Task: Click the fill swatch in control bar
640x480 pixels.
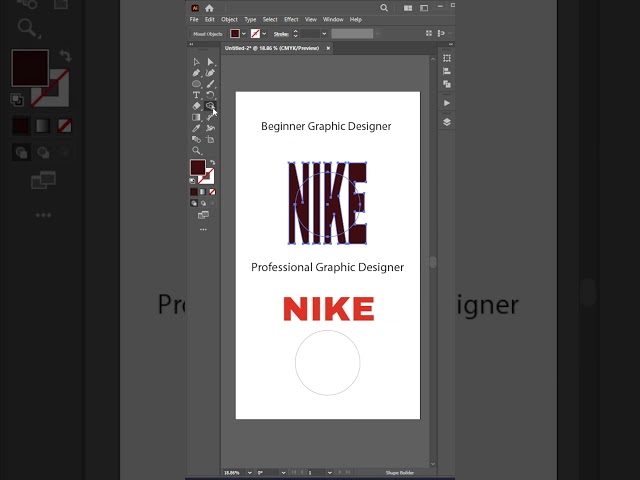Action: pyautogui.click(x=235, y=33)
